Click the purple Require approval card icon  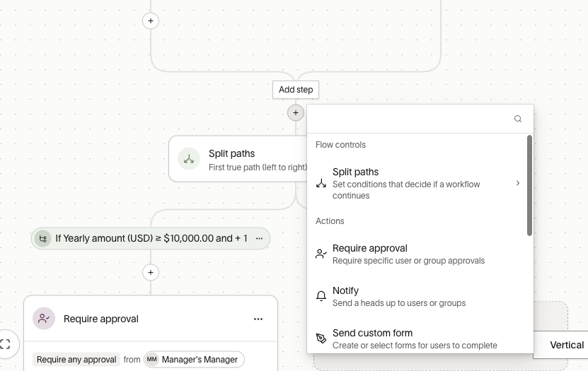[44, 319]
